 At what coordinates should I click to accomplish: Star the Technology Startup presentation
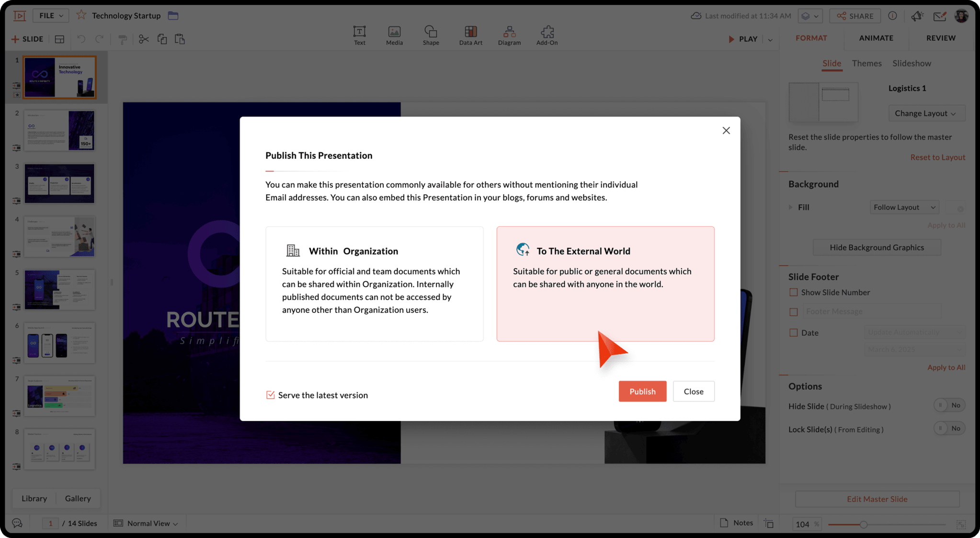pyautogui.click(x=81, y=15)
